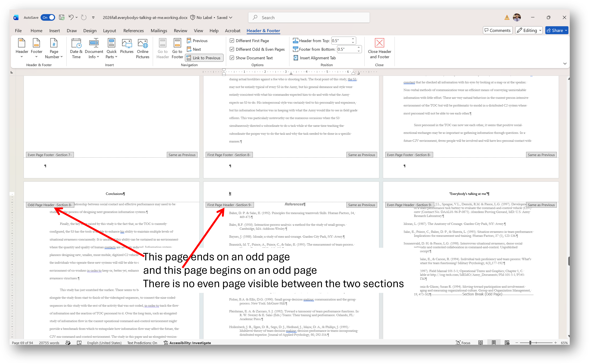Open the sensitivity label shield icon

(192, 17)
